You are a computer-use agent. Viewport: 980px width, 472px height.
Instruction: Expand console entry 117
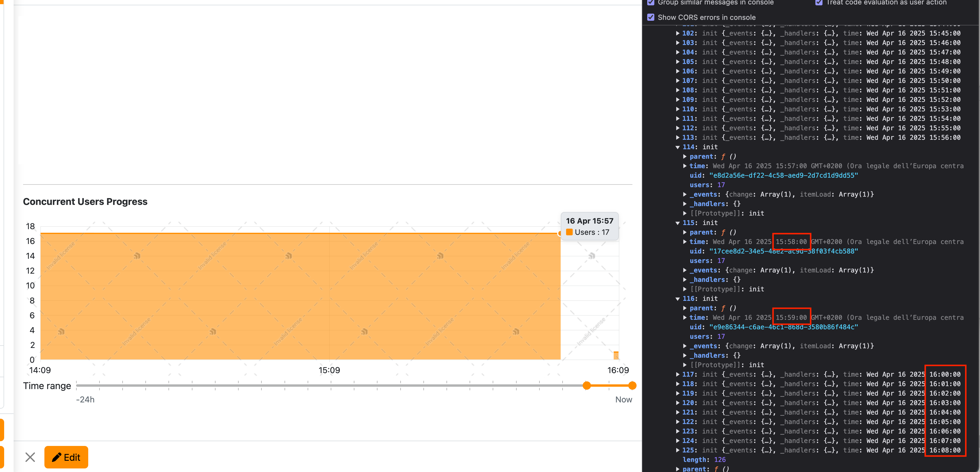point(677,375)
